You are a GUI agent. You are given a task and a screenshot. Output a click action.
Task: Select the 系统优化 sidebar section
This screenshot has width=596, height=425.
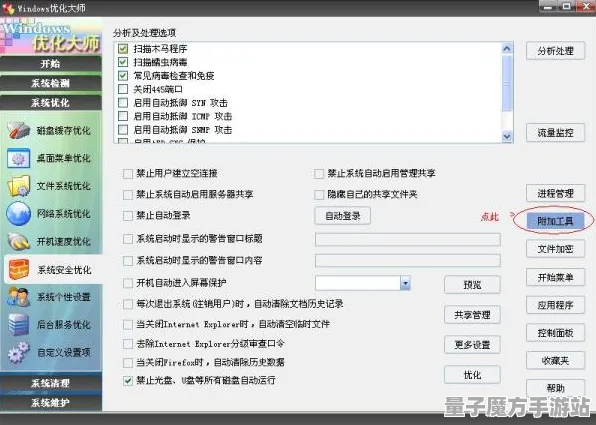pos(51,103)
